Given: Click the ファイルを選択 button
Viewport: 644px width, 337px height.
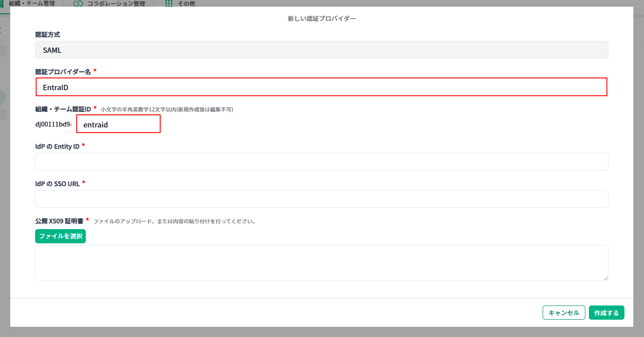Looking at the screenshot, I should pos(60,236).
